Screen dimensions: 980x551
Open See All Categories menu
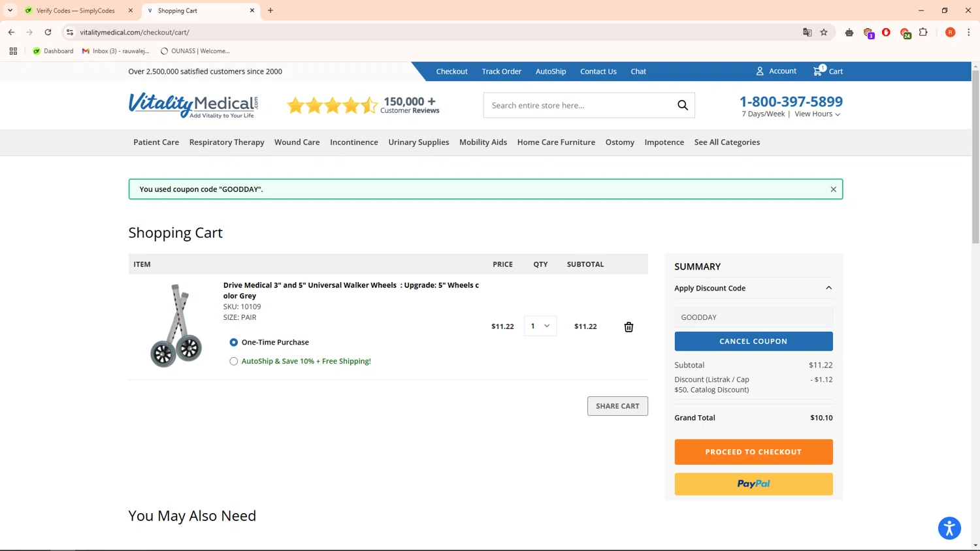tap(727, 142)
